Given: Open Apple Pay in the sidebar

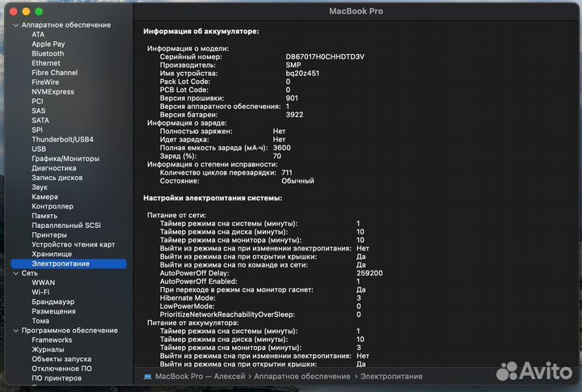Looking at the screenshot, I should (x=48, y=44).
